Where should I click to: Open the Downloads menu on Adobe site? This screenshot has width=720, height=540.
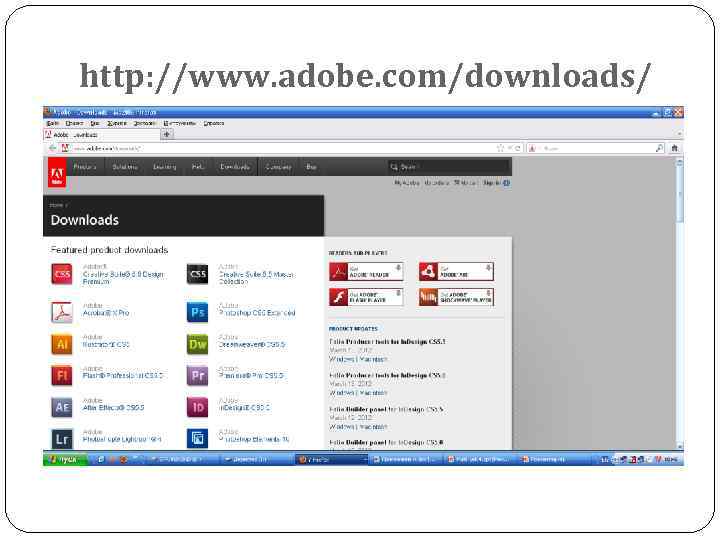tap(235, 167)
